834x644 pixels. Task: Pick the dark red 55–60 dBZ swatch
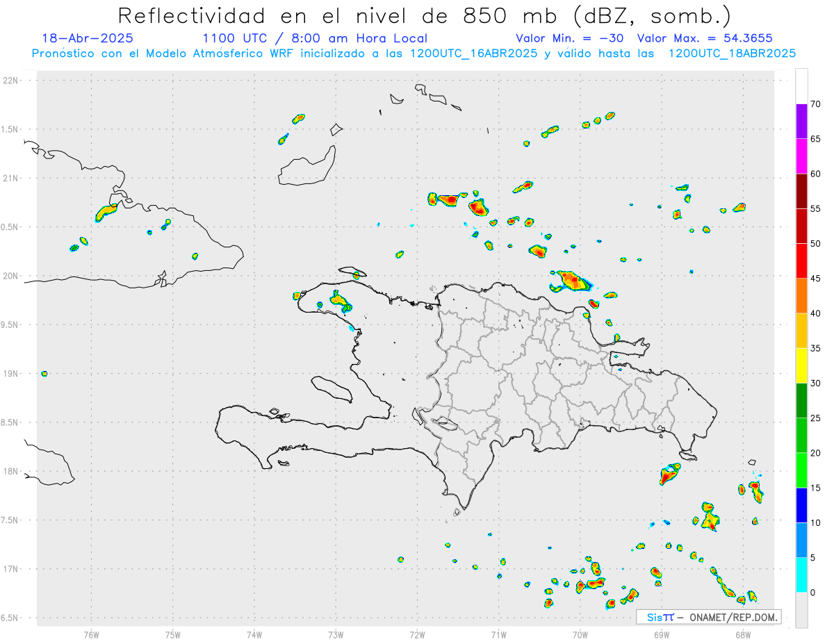[x=801, y=191]
